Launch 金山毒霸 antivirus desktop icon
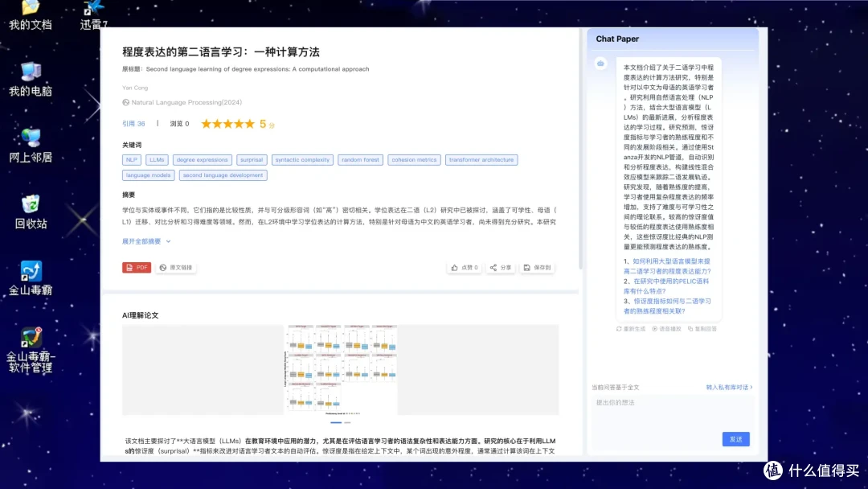The width and height of the screenshot is (868, 489). click(31, 278)
